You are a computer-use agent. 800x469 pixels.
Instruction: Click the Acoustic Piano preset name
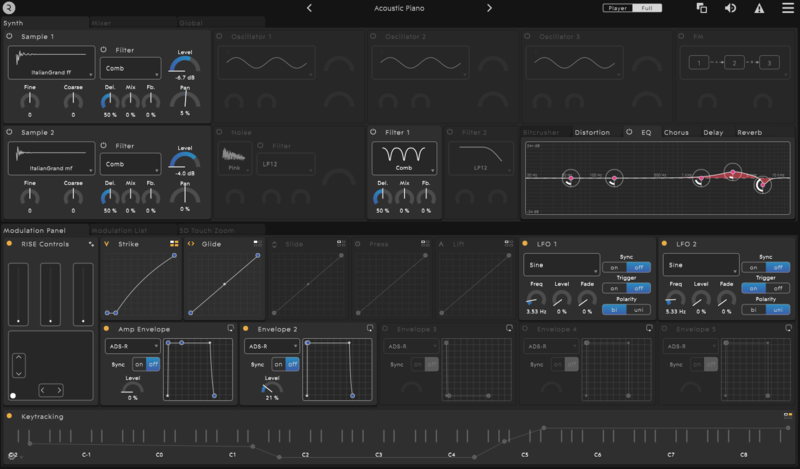[398, 8]
